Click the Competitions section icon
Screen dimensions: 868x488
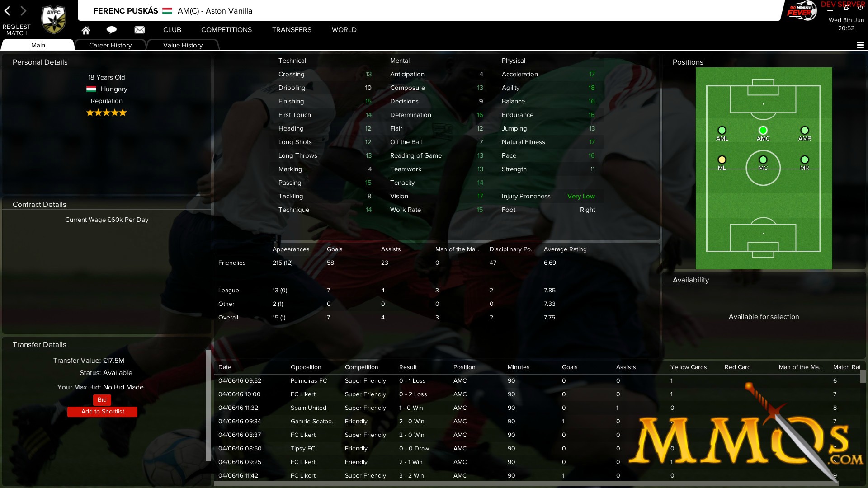(x=226, y=29)
